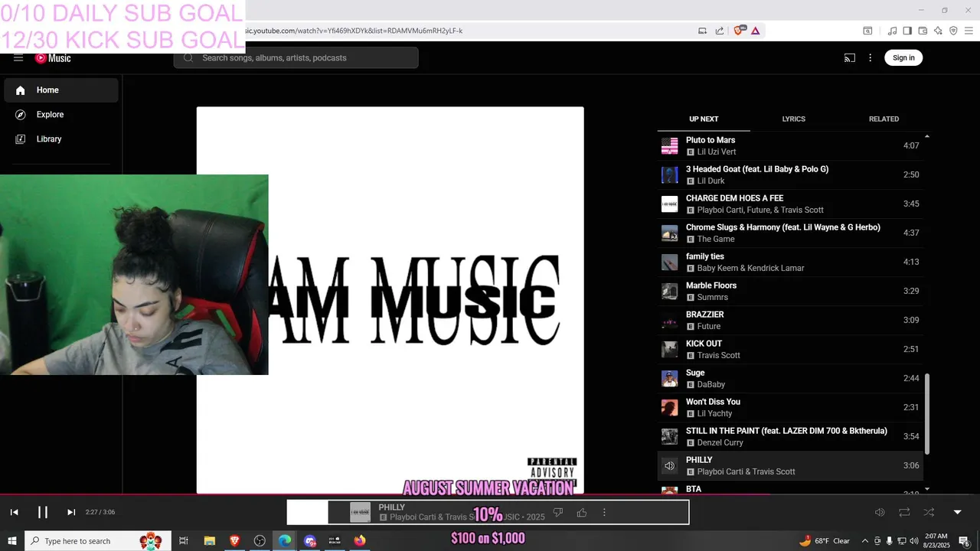Dislike the song PHILLY

point(558,513)
